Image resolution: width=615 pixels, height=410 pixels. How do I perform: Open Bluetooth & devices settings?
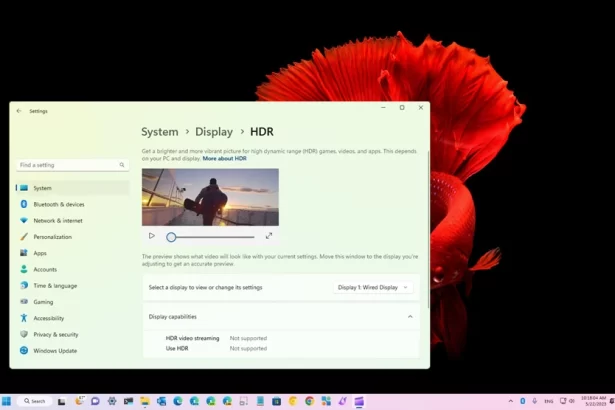58,204
